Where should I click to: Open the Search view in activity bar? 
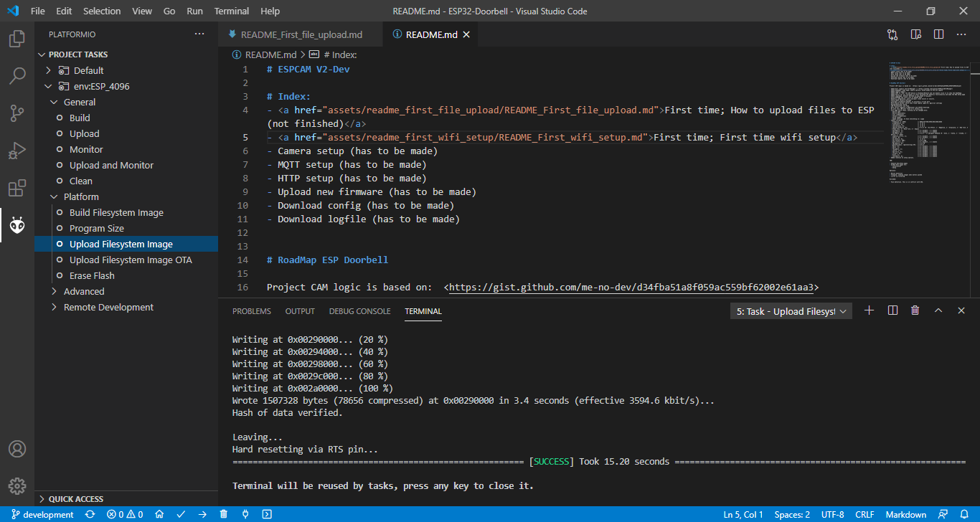coord(17,75)
